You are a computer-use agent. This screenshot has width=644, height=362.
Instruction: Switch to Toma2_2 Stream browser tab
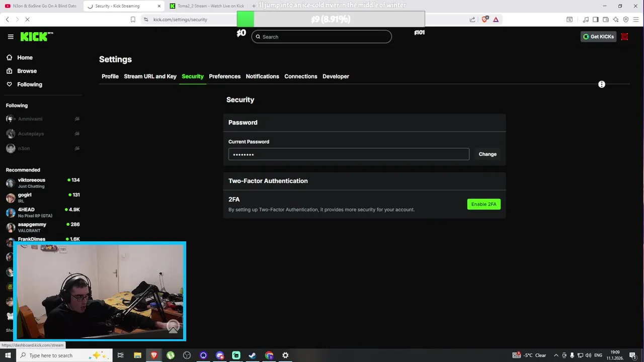207,6
